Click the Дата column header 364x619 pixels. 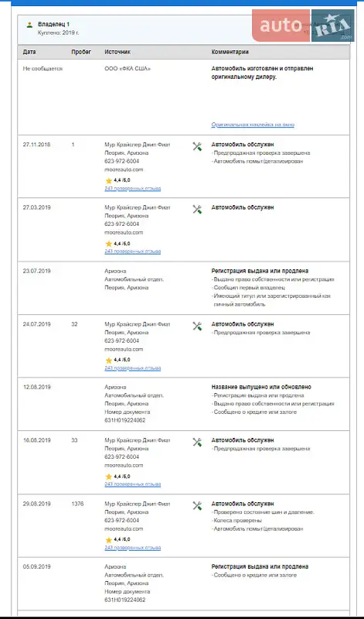(29, 52)
